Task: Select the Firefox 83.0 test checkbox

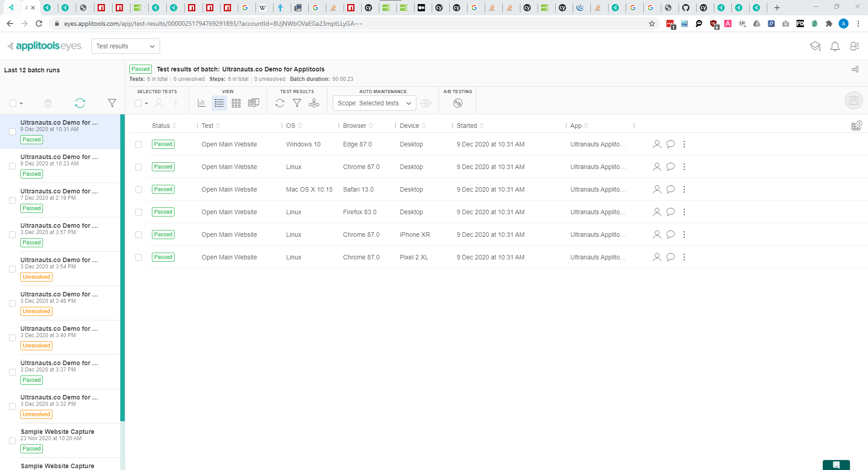Action: tap(138, 212)
